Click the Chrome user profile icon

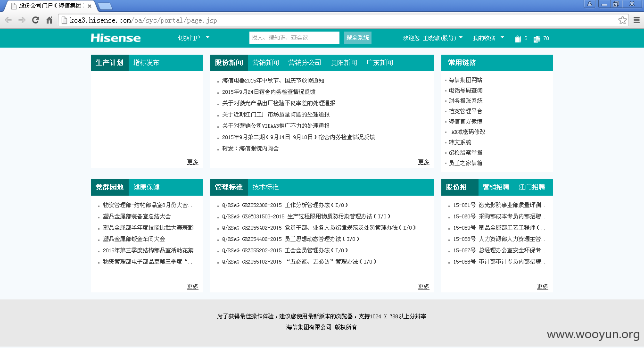tap(590, 4)
